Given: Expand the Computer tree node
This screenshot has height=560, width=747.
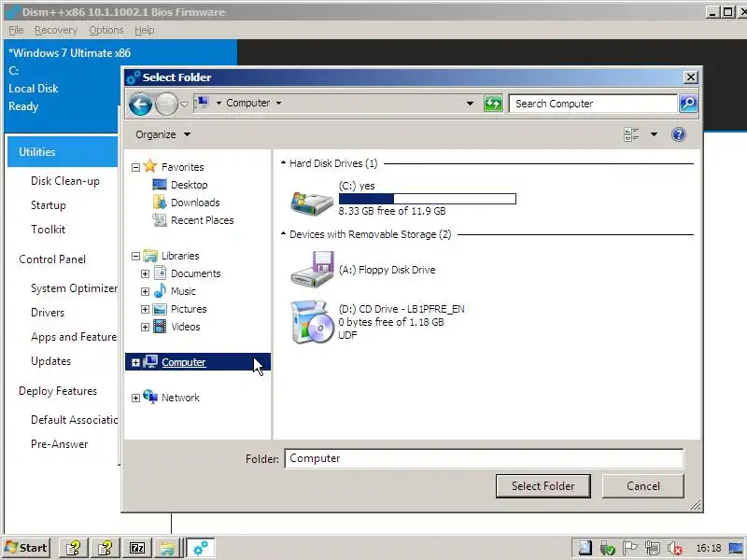Looking at the screenshot, I should click(x=135, y=363).
